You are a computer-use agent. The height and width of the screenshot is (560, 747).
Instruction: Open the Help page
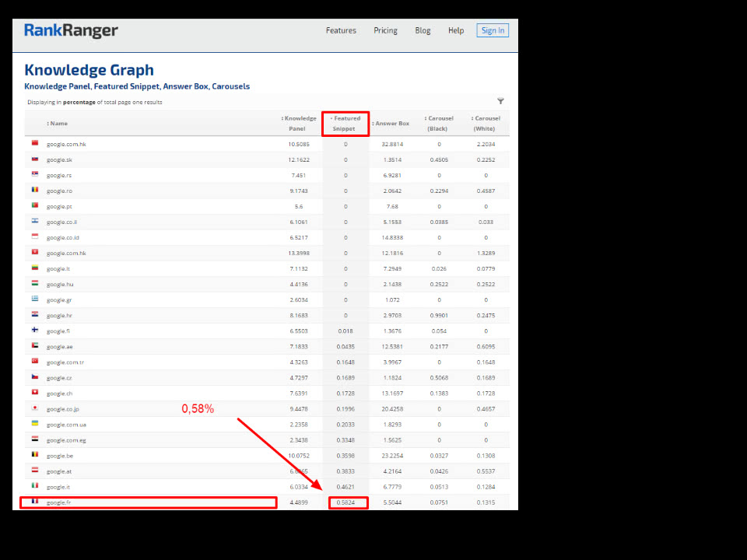[x=456, y=30]
